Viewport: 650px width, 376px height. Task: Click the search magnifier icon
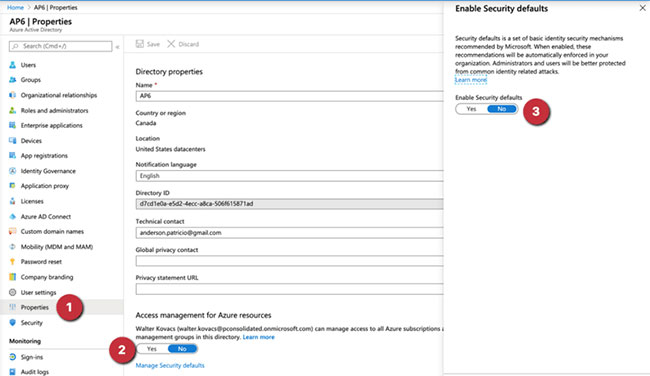pos(15,46)
